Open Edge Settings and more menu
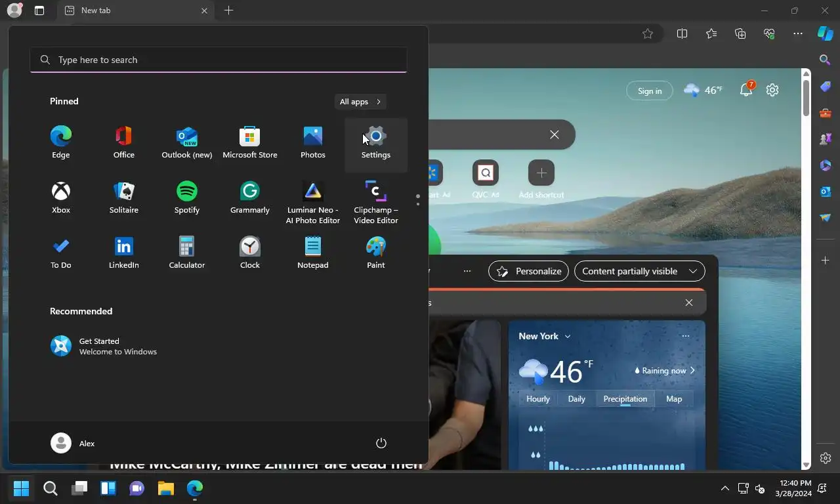 point(798,34)
